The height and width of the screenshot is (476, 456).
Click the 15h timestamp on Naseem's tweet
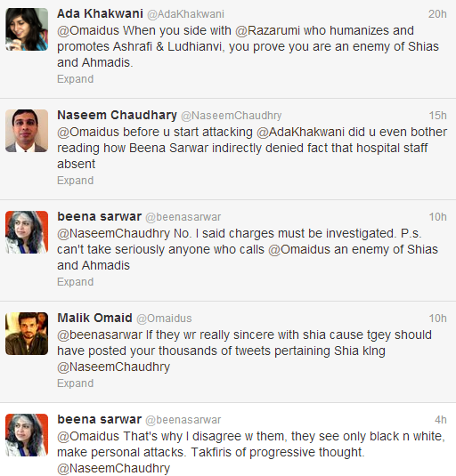click(x=438, y=116)
